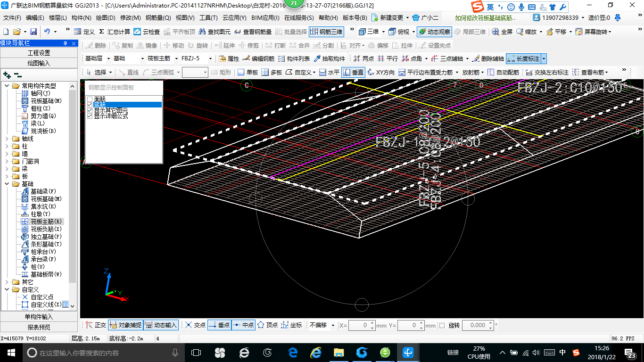This screenshot has height=362, width=644.
Task: Open the 钢筋量(Q) menu
Action: pyautogui.click(x=158, y=18)
